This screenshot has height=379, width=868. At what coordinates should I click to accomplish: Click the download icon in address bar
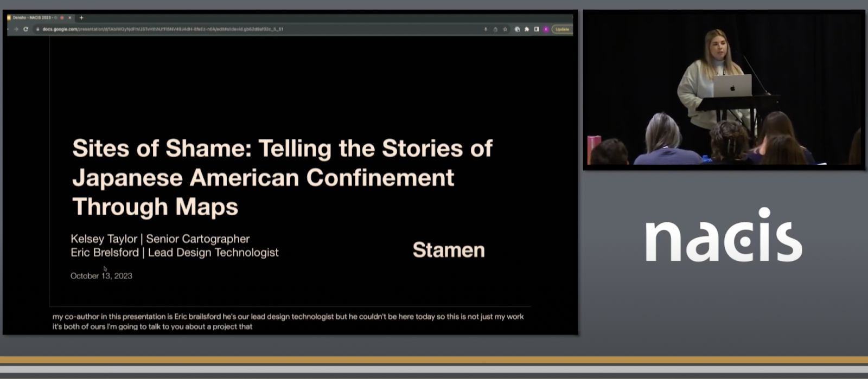486,29
